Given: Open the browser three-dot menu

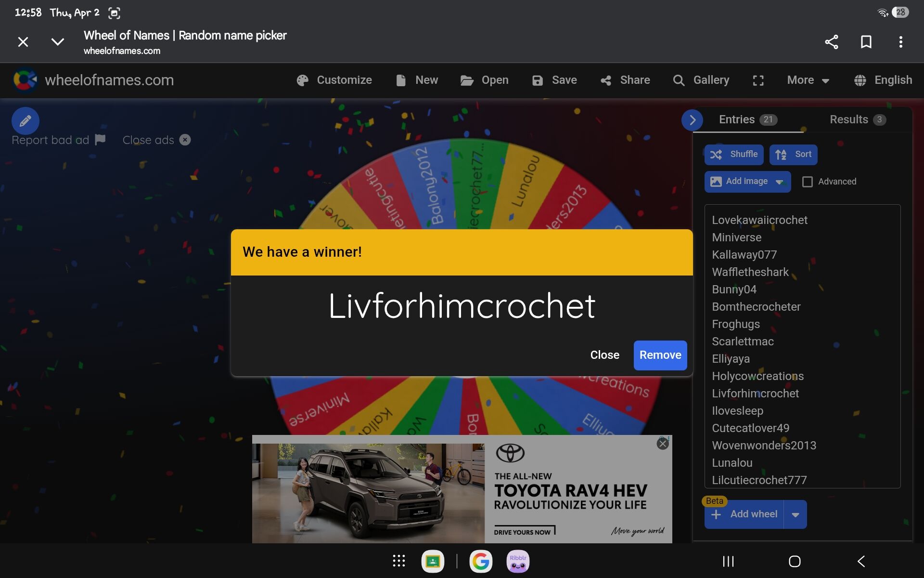Looking at the screenshot, I should click(900, 42).
